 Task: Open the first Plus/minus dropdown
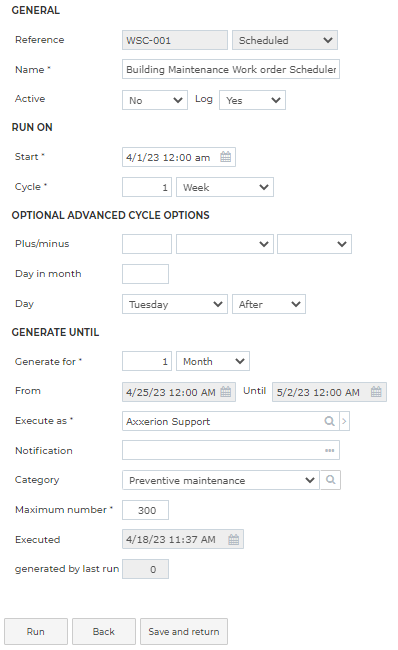coord(225,244)
